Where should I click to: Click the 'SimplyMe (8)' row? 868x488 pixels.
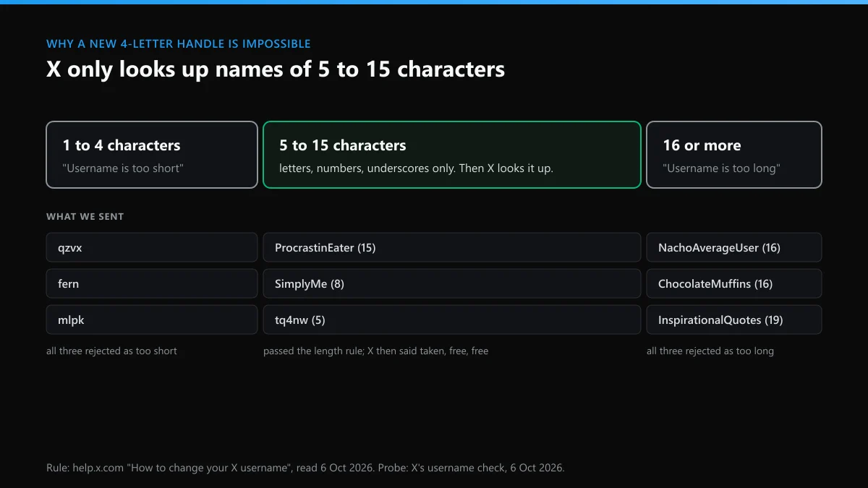point(452,283)
